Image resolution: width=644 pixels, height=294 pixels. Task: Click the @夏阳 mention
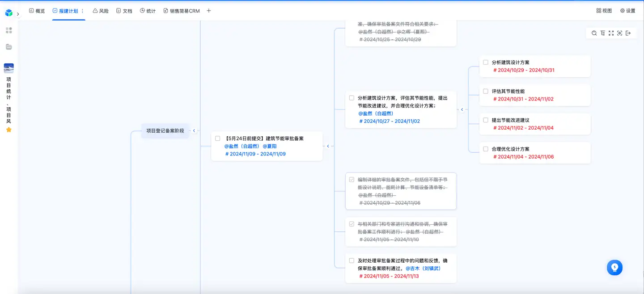(x=270, y=146)
